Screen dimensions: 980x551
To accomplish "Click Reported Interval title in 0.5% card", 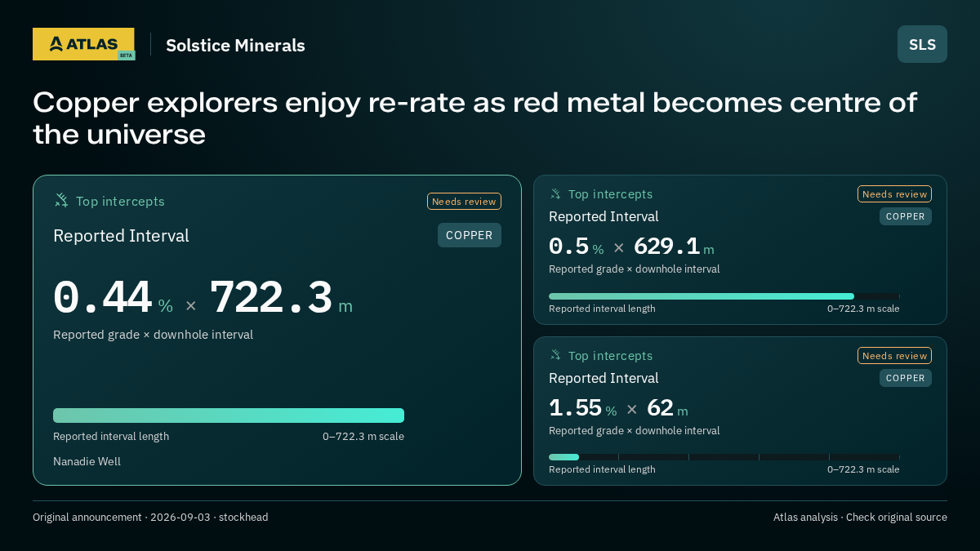I will 604,216.
